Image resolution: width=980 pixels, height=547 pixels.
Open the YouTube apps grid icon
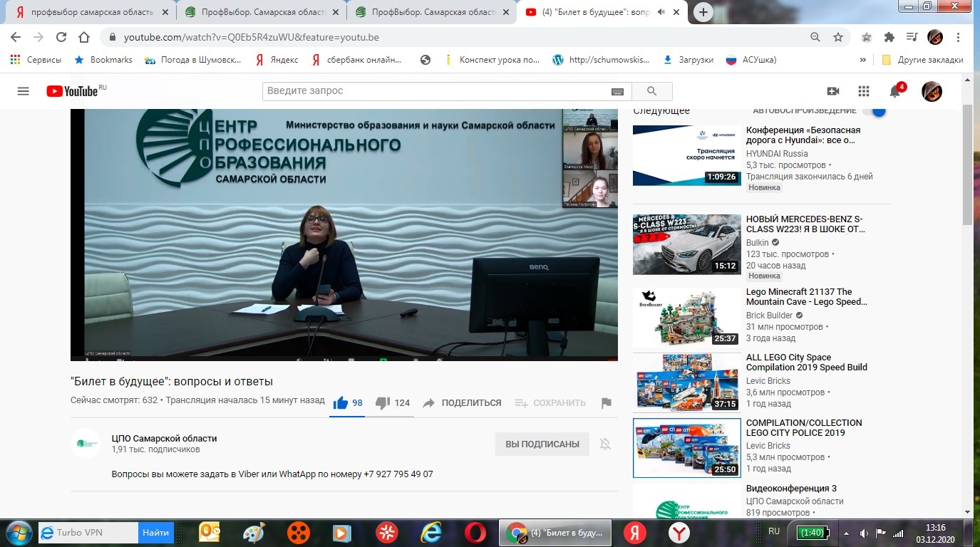864,91
